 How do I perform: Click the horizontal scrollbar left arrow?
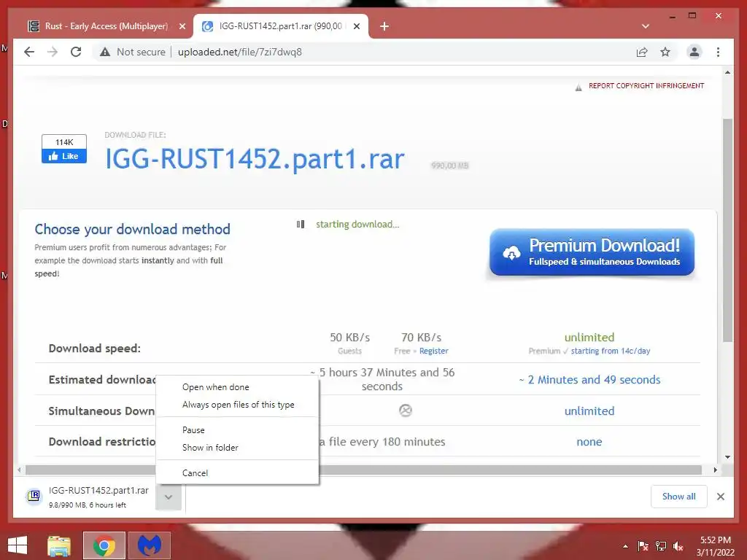18,470
